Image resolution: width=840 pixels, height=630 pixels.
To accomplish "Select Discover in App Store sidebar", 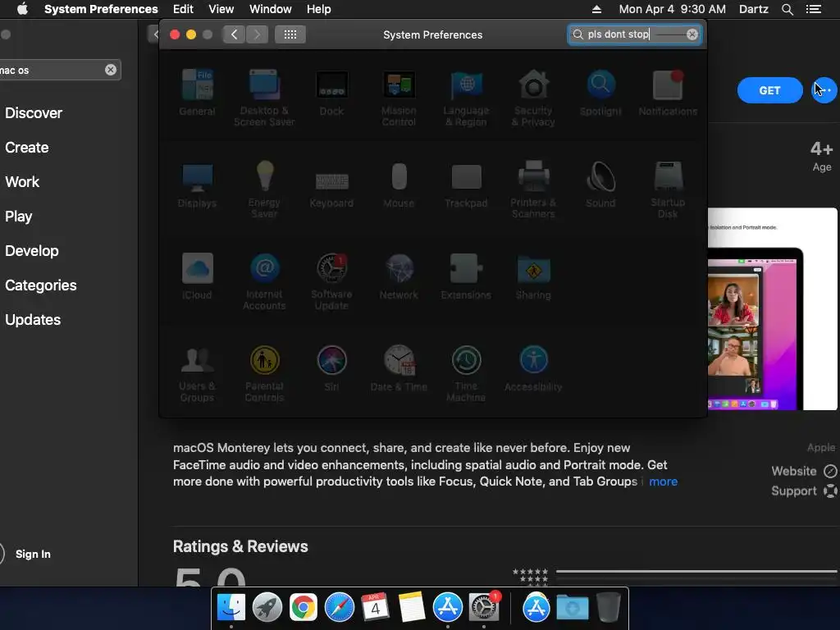I will [x=34, y=113].
